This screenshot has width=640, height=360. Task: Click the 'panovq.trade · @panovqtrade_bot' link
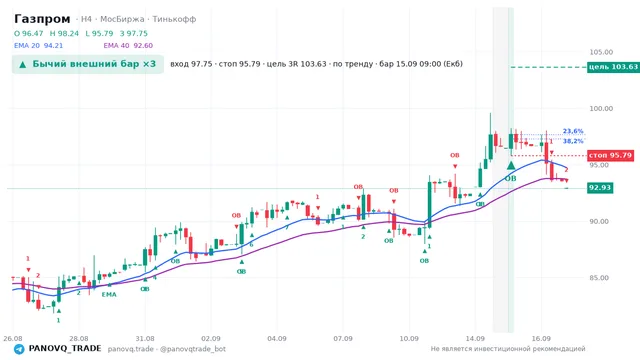pos(167,349)
